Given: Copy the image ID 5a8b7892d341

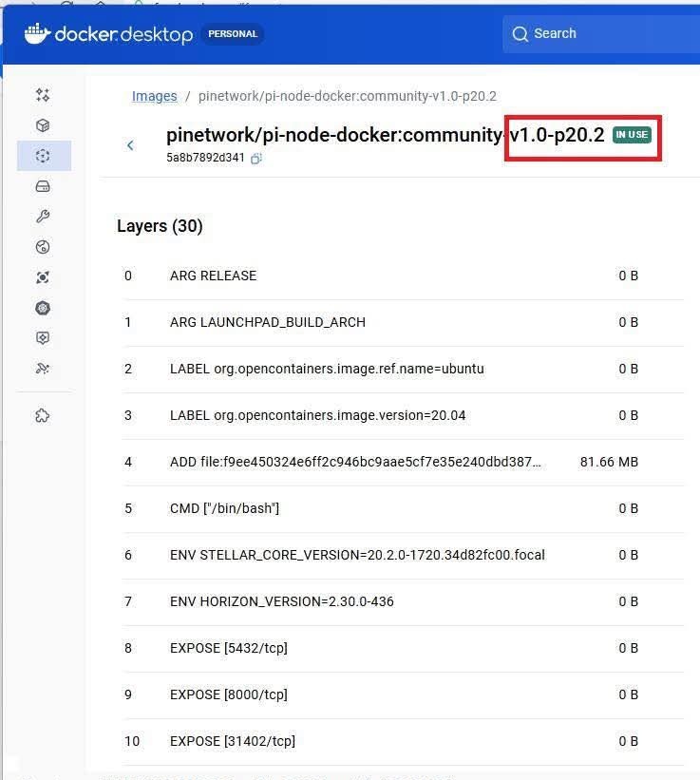Looking at the screenshot, I should pos(256,159).
